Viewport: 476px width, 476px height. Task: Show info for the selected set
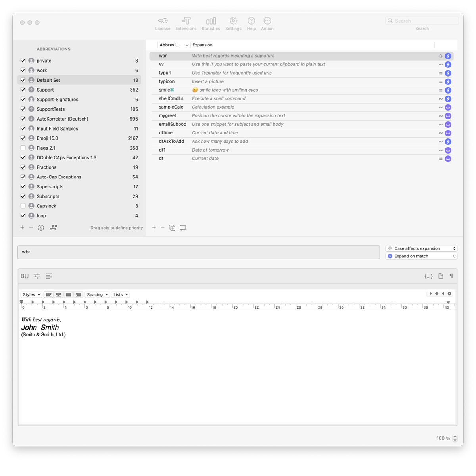pyautogui.click(x=41, y=228)
